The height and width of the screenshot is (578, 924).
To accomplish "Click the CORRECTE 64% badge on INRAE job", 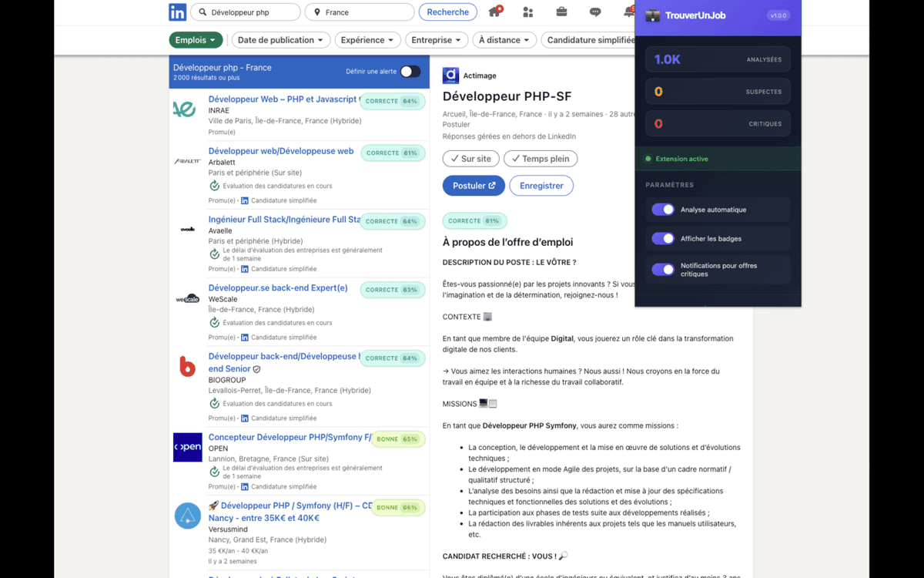I will tap(393, 101).
